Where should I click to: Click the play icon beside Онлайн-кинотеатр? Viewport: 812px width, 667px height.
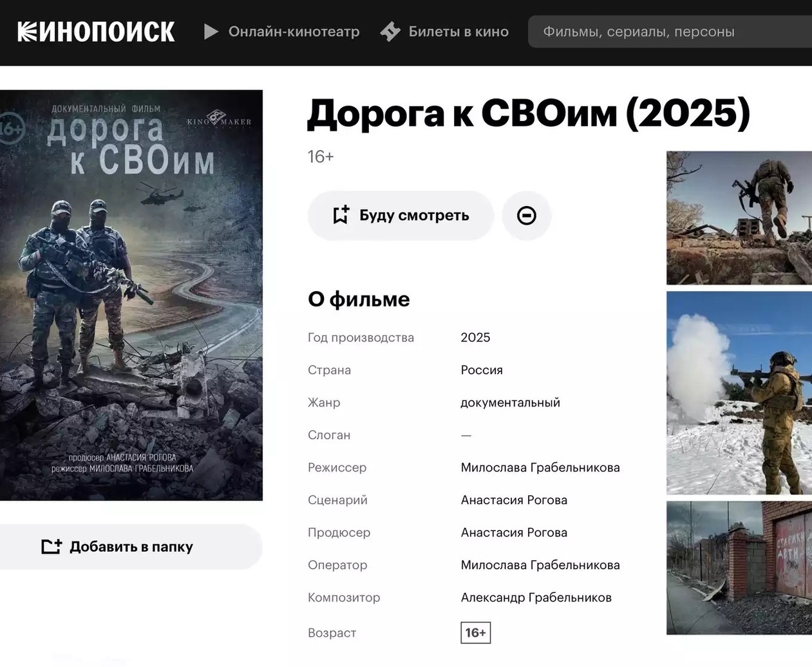coord(211,32)
